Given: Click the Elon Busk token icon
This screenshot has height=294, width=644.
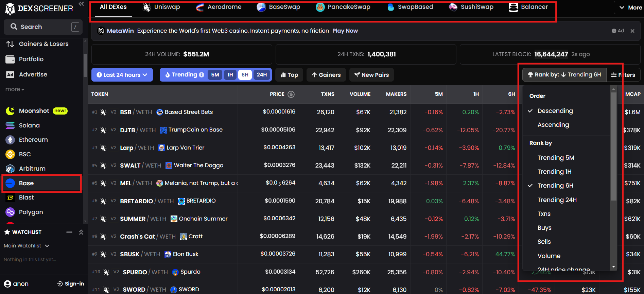Looking at the screenshot, I should pos(168,254).
